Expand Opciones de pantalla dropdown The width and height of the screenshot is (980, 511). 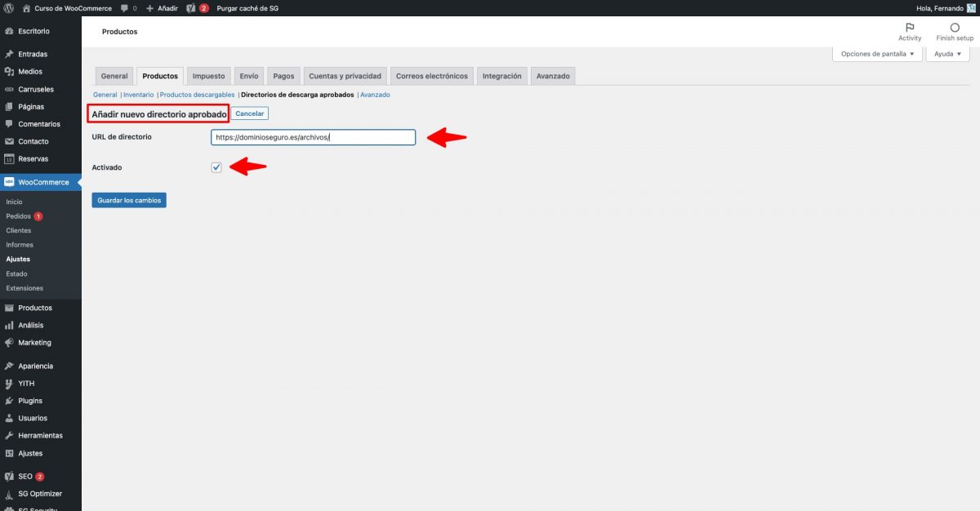click(877, 54)
